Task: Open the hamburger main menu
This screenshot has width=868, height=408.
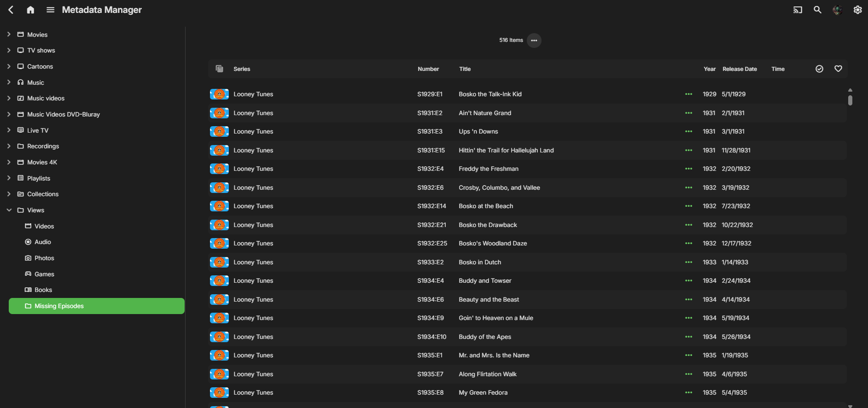Action: click(x=51, y=10)
